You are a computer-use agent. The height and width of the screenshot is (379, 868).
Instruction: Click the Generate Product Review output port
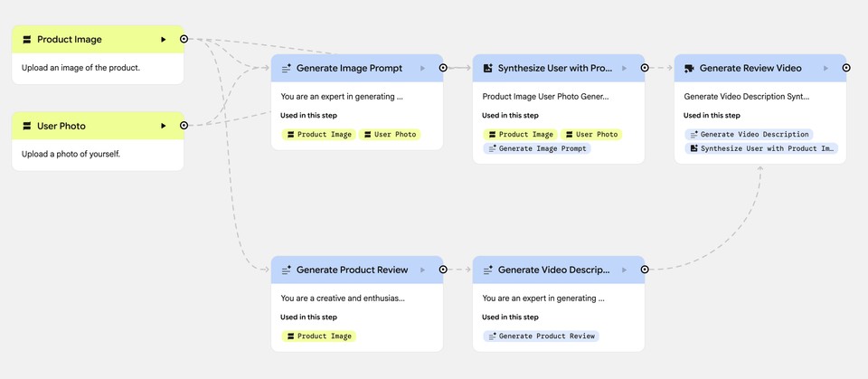443,269
